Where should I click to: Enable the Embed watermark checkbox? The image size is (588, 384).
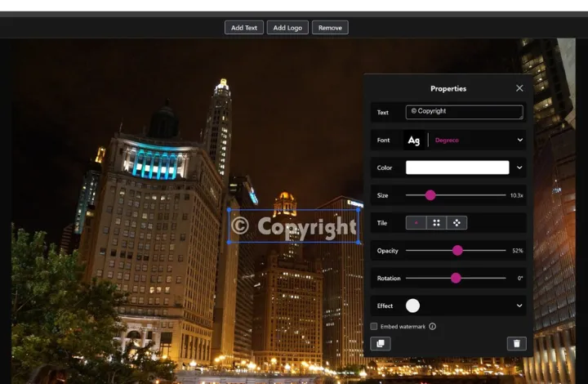point(374,326)
